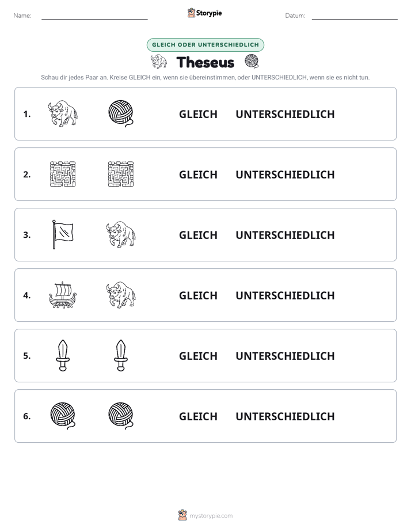411x532 pixels.
Task: Click the bull icon in row 1
Action: tap(63, 113)
